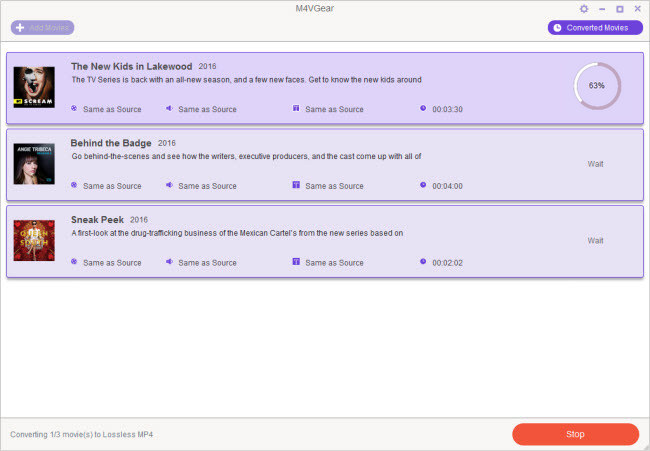Click audio Same as Source in Behind the Badge
Viewport: 650px width, 451px height.
[x=207, y=186]
